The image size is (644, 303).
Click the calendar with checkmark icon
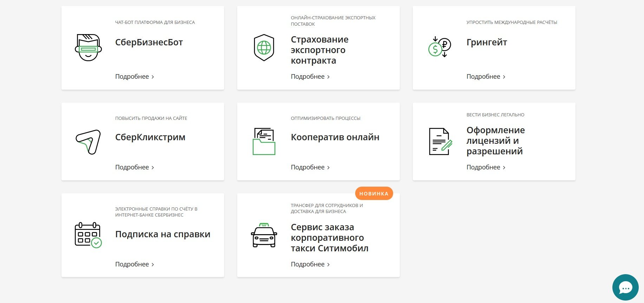point(88,235)
